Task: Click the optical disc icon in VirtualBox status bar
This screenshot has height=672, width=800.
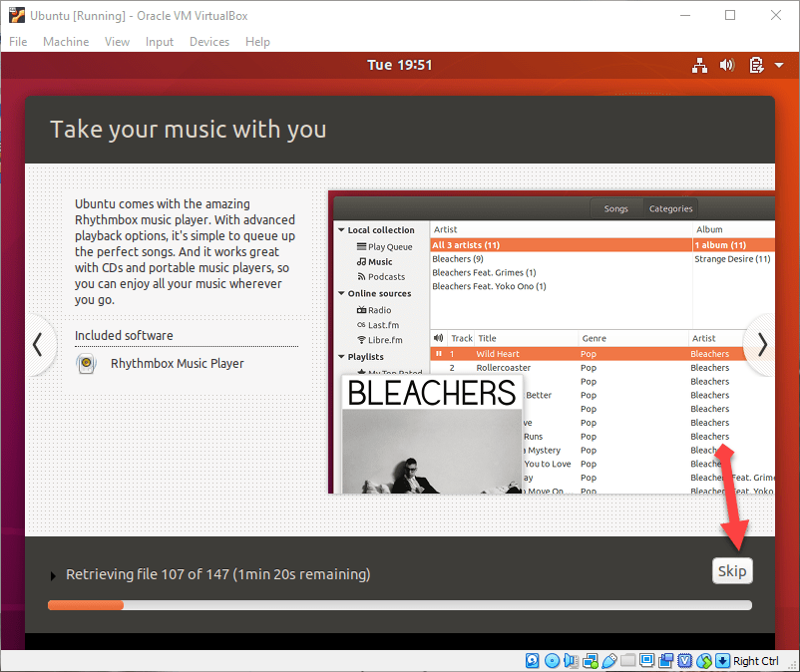Action: coord(552,661)
